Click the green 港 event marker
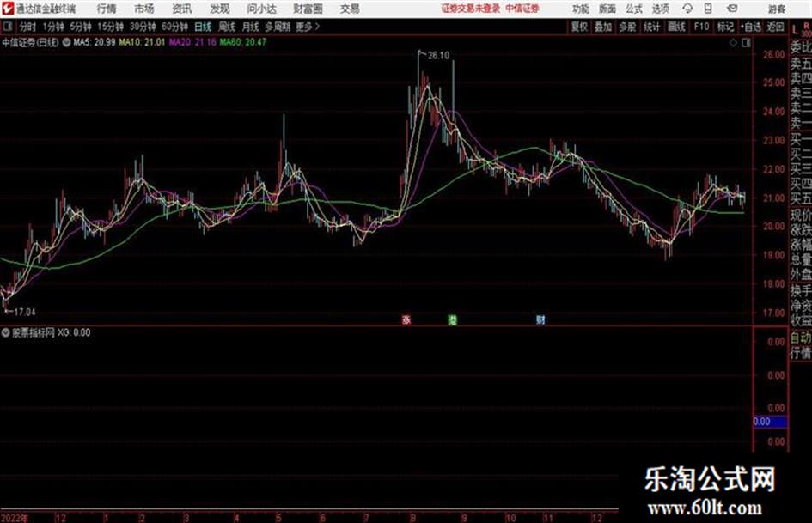This screenshot has width=812, height=523. [x=452, y=319]
